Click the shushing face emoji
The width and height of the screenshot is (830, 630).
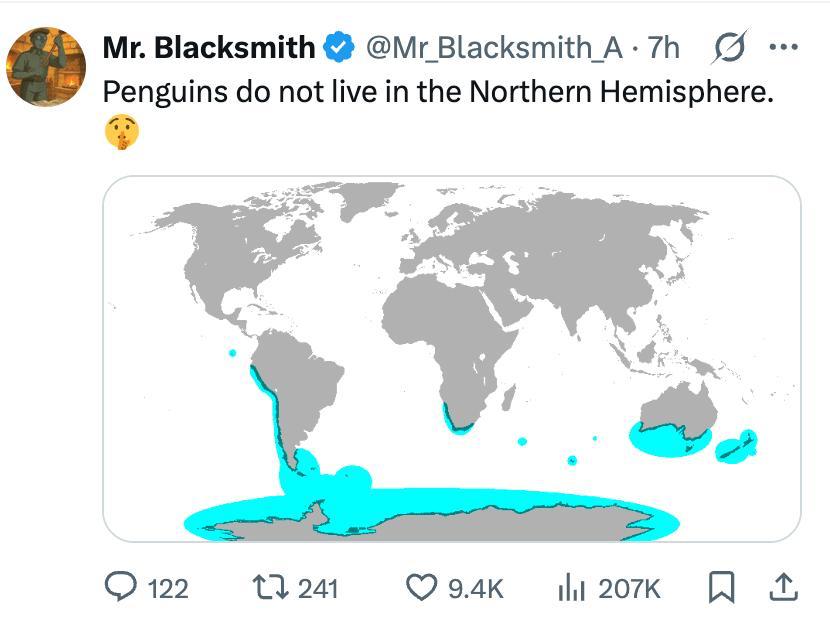coord(121,131)
